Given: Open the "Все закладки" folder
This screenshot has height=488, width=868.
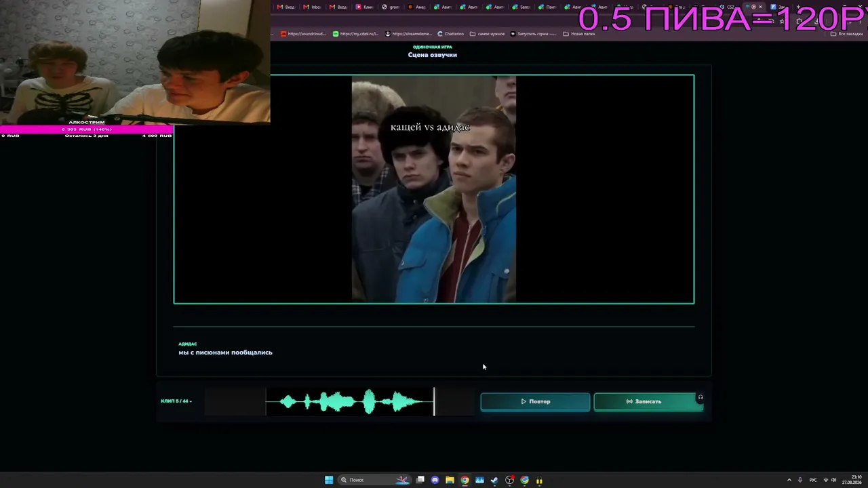Looking at the screenshot, I should tap(848, 34).
